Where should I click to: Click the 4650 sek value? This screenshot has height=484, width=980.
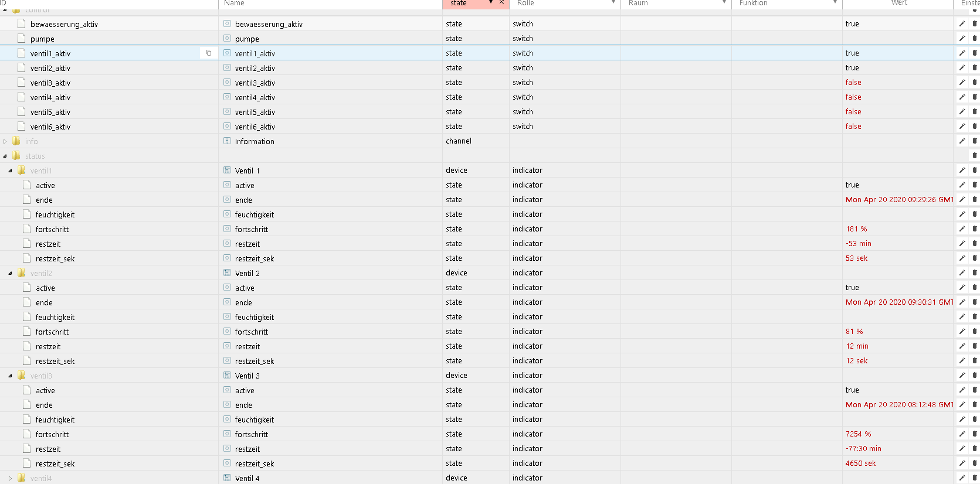[860, 463]
